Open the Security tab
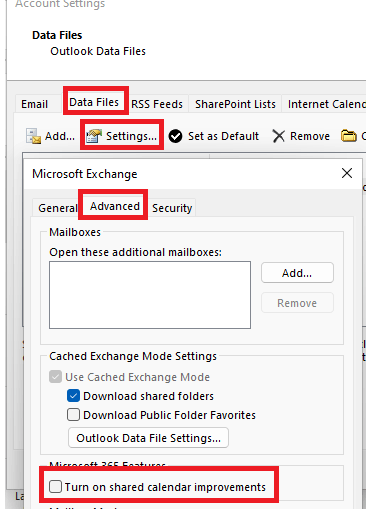 (172, 208)
